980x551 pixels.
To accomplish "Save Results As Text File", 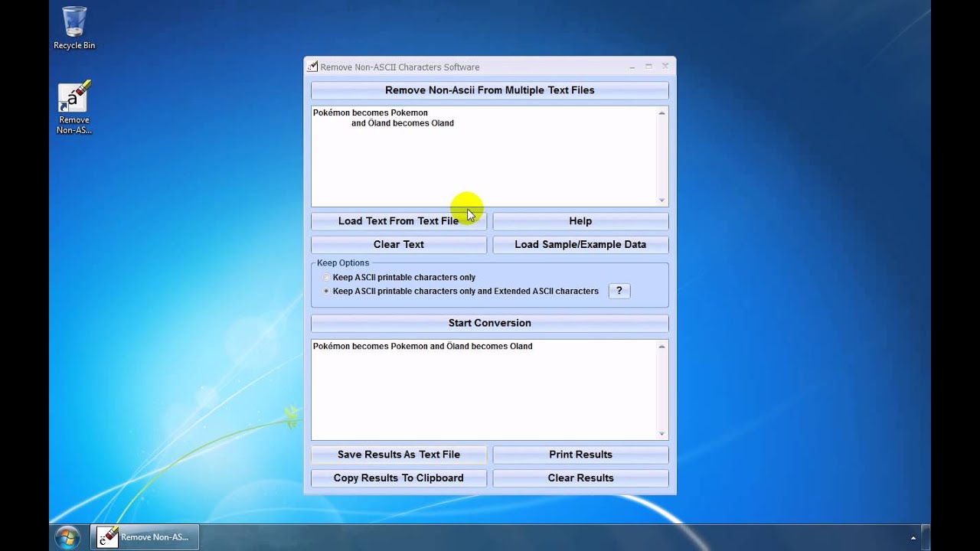I will 399,455.
